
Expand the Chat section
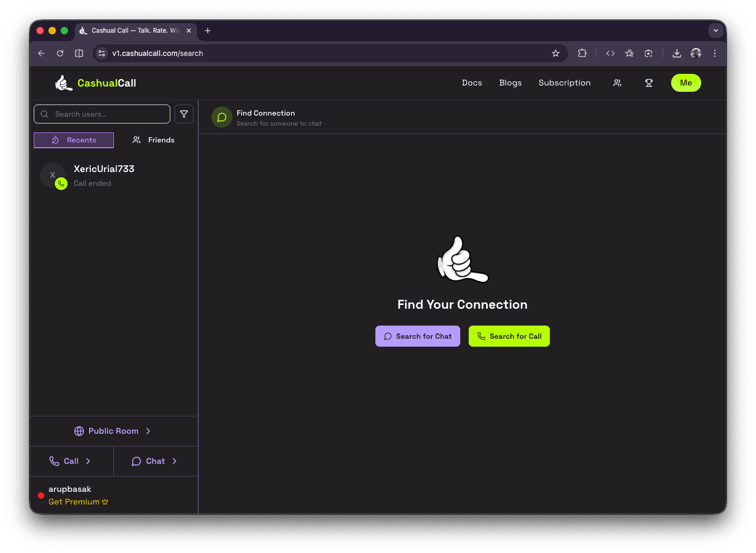pyautogui.click(x=154, y=461)
